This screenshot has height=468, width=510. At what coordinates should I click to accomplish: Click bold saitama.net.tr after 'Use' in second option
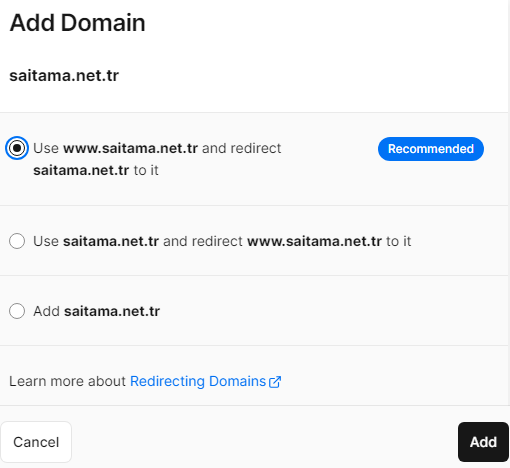(x=111, y=241)
